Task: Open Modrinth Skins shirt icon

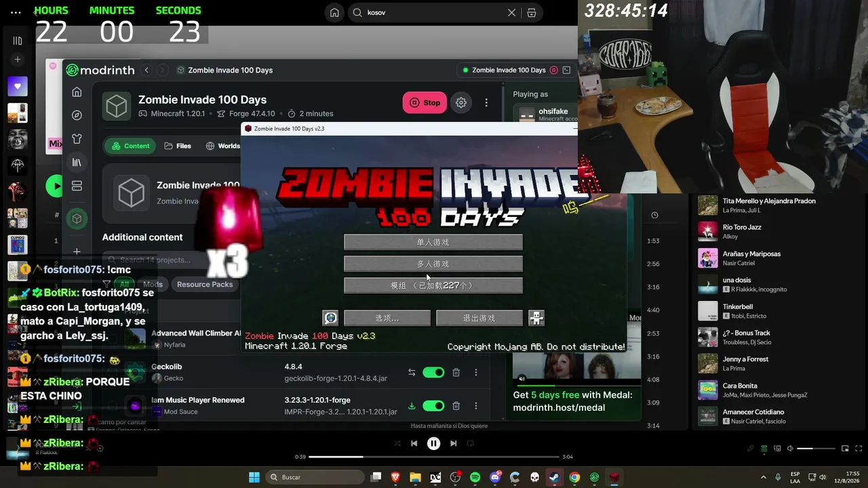Action: point(77,139)
